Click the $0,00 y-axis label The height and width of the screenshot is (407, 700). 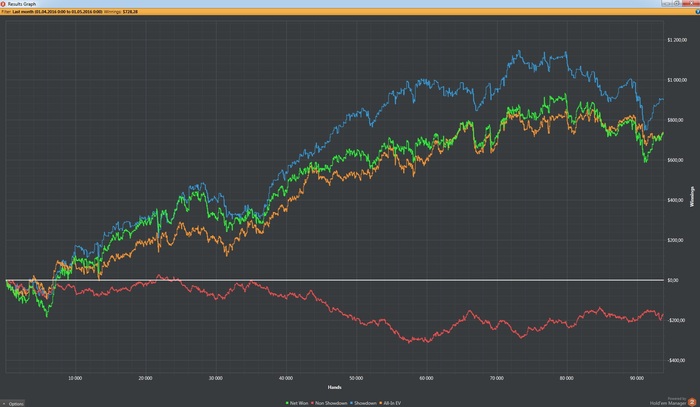pyautogui.click(x=672, y=280)
